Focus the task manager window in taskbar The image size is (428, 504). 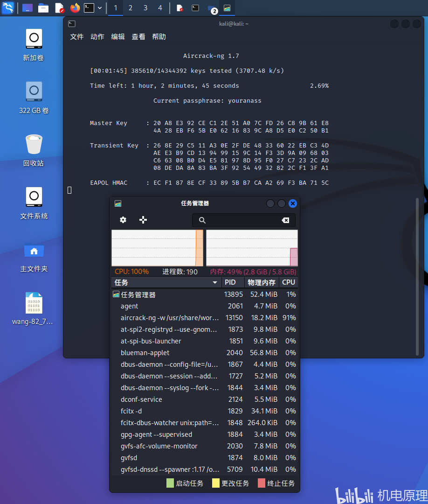click(227, 8)
